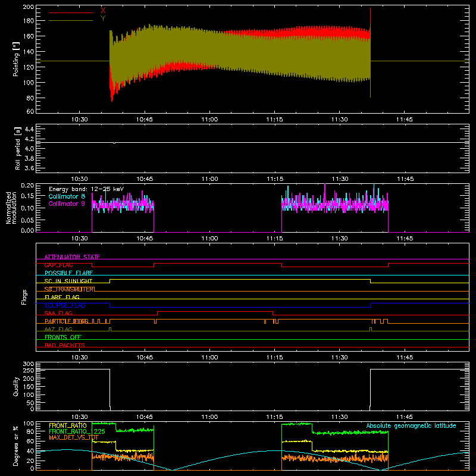476x476 pixels.
Task: Click the SC_TRANSMITTER flag label
Action: coord(70,289)
